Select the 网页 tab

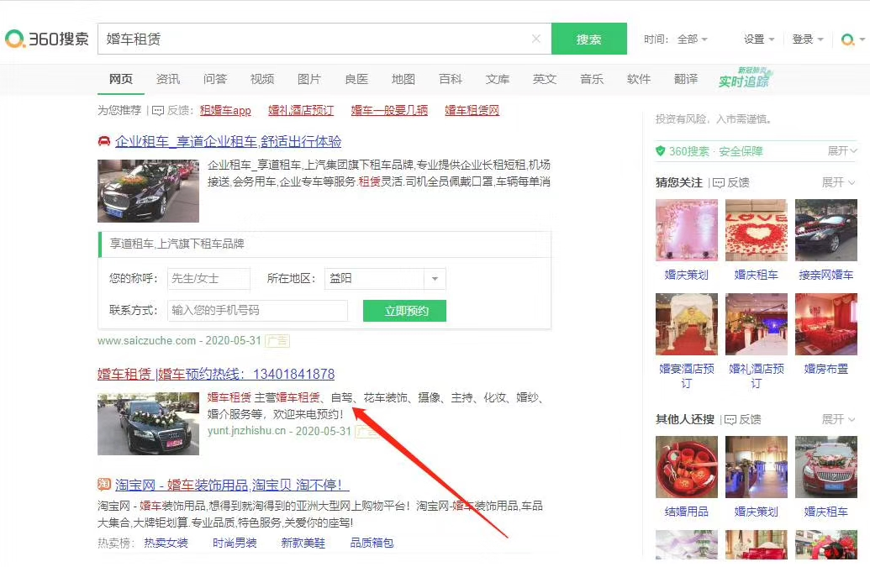121,79
